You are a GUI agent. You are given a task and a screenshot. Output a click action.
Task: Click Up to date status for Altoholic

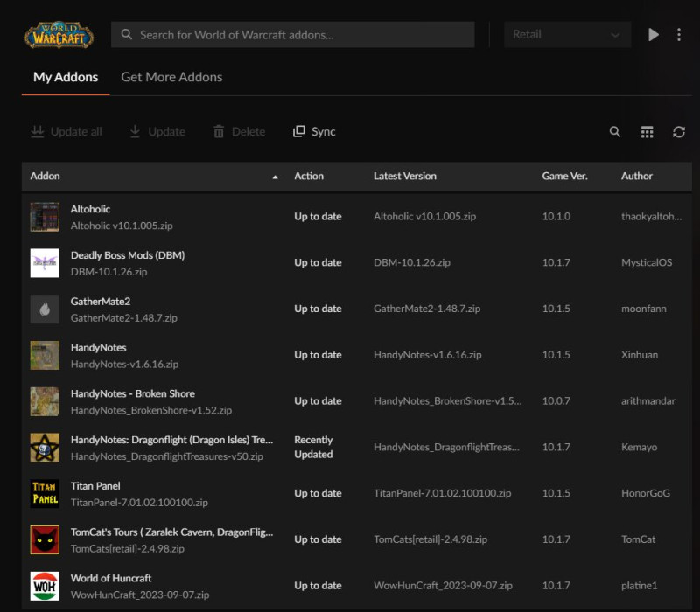[318, 216]
